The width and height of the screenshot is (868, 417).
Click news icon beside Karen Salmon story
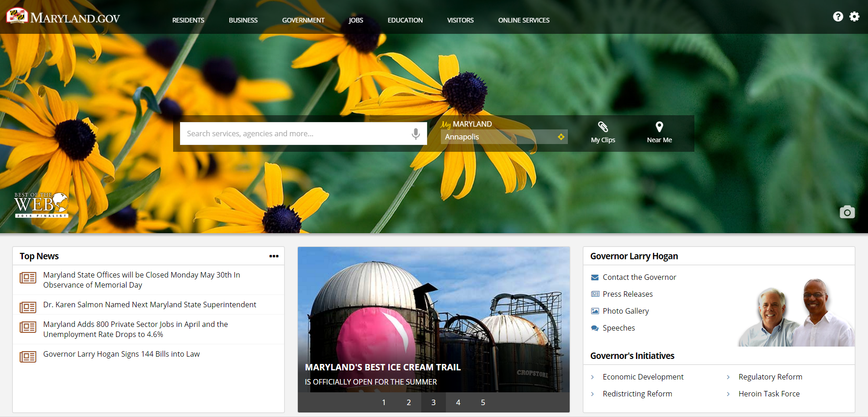pyautogui.click(x=28, y=307)
